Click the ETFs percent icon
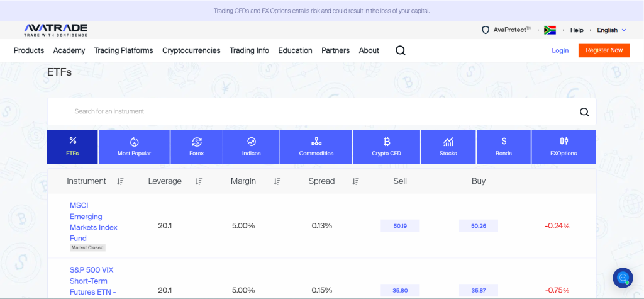 pos(73,140)
